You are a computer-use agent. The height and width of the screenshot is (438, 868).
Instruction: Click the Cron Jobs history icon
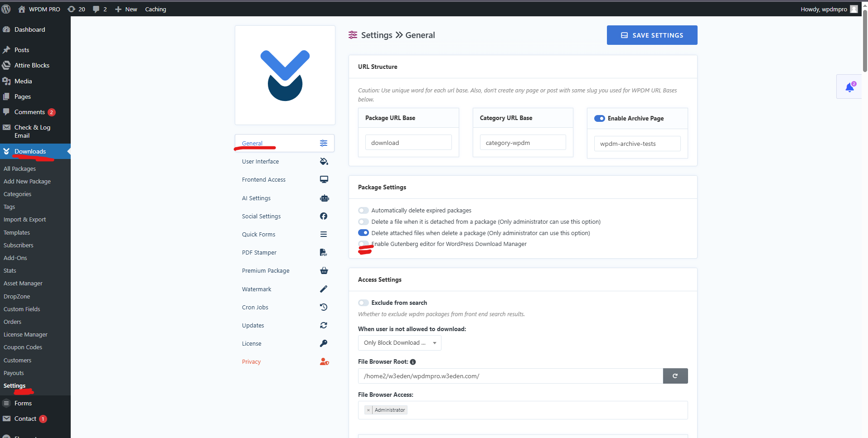pyautogui.click(x=324, y=307)
